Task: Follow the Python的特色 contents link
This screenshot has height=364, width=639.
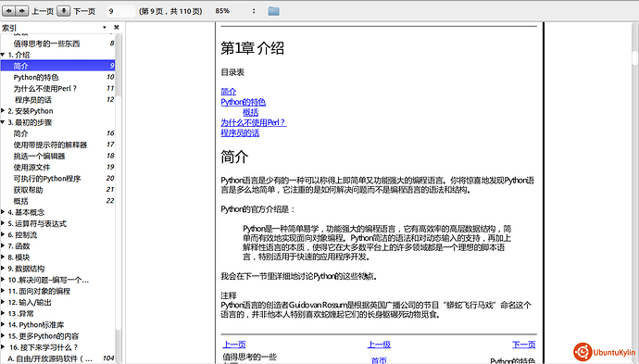Action: tap(244, 102)
